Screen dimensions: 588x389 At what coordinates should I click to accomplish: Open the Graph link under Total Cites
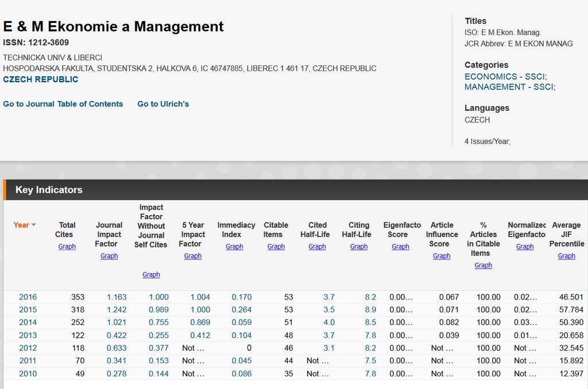pos(67,246)
